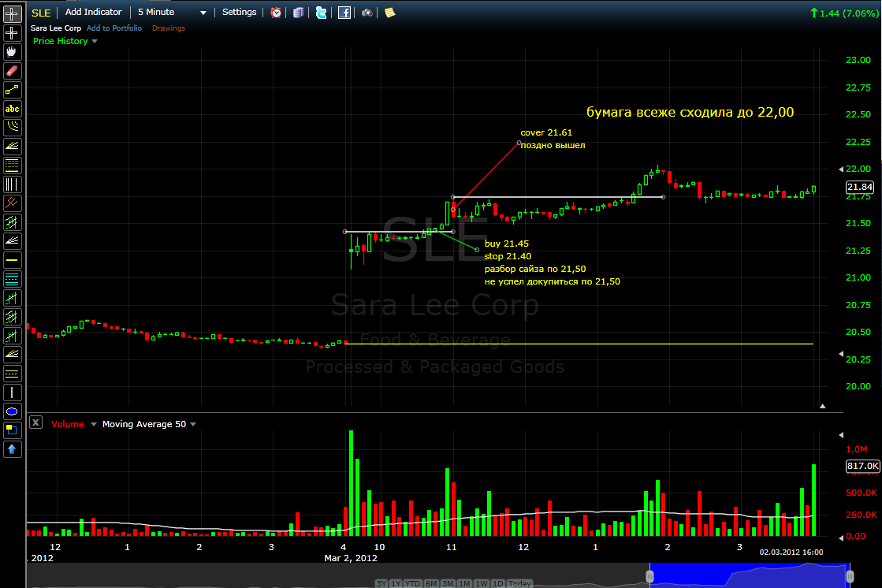Click the small up arrow above the Volume panel
Screen dimensions: 882x588
(822, 406)
